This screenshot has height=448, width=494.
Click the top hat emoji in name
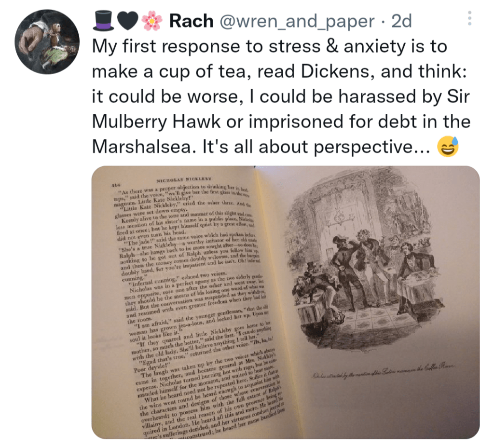click(x=104, y=21)
